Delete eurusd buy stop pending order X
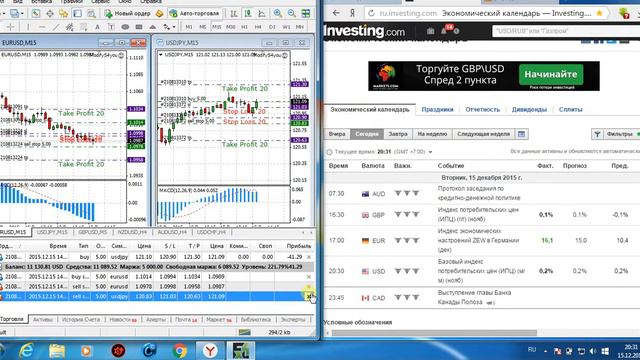 309,277
